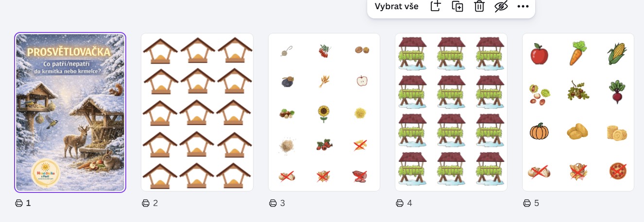Viewport: 644px width, 222px height.
Task: Click the printer icon under page 2
Action: [x=146, y=203]
